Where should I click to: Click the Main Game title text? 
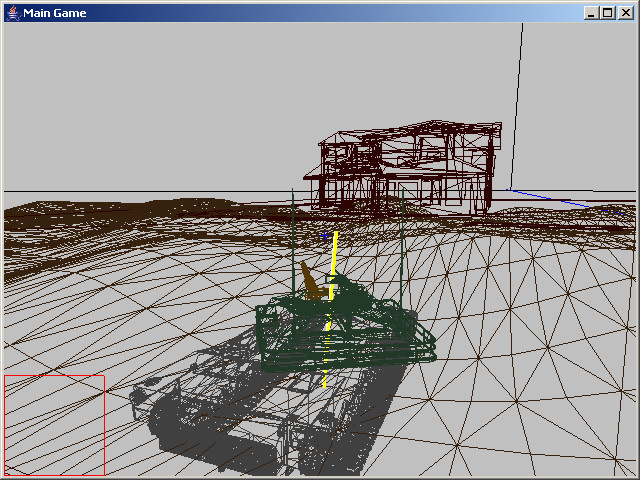click(55, 13)
